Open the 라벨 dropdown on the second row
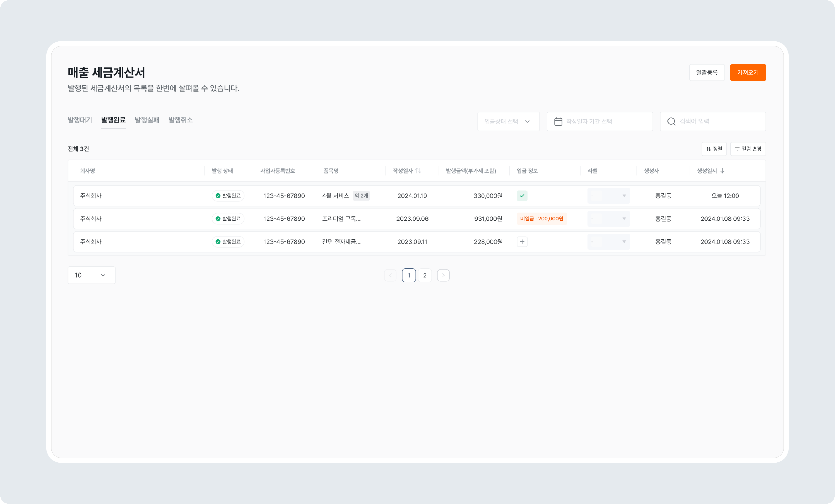 coord(608,218)
